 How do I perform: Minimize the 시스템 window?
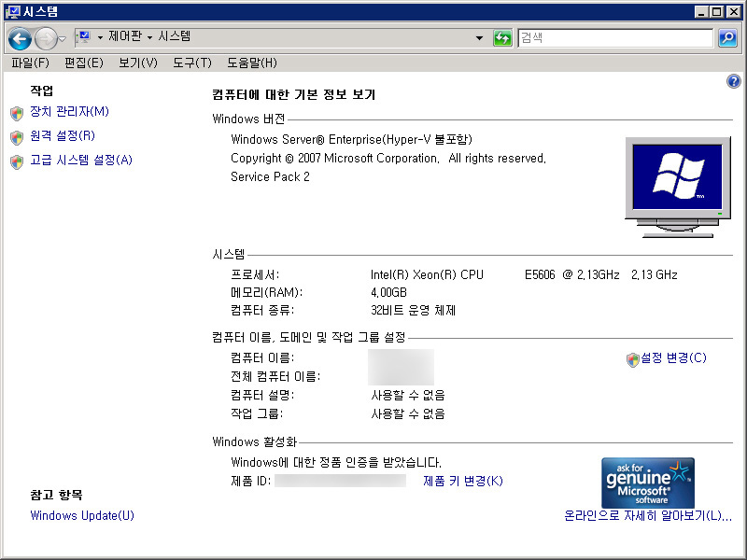tap(700, 11)
